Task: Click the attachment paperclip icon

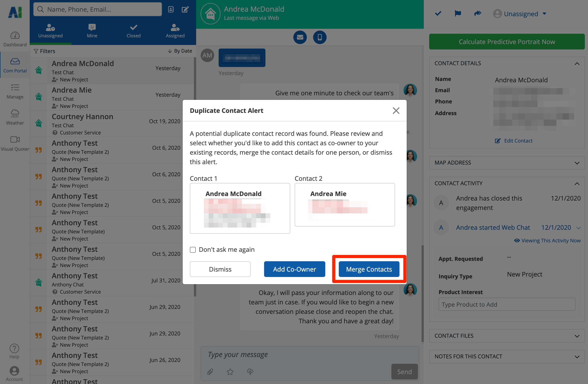Action: point(210,372)
